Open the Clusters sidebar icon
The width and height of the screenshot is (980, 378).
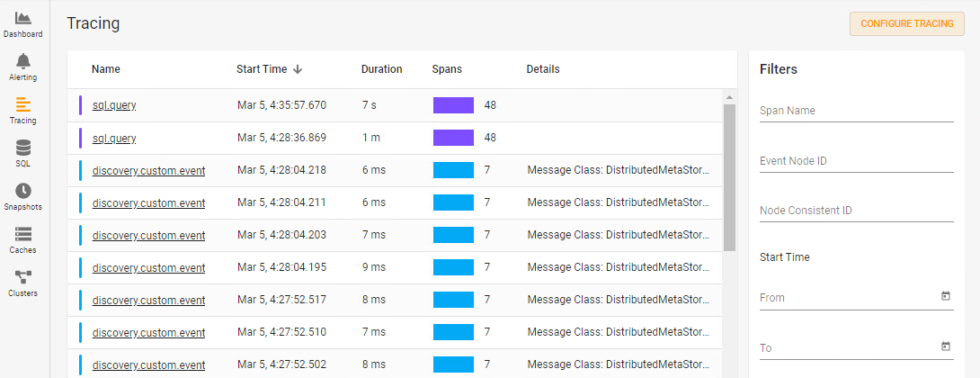(x=23, y=277)
